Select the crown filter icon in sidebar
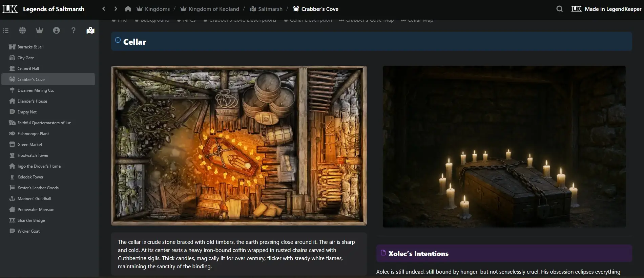Image resolution: width=644 pixels, height=278 pixels. point(39,30)
